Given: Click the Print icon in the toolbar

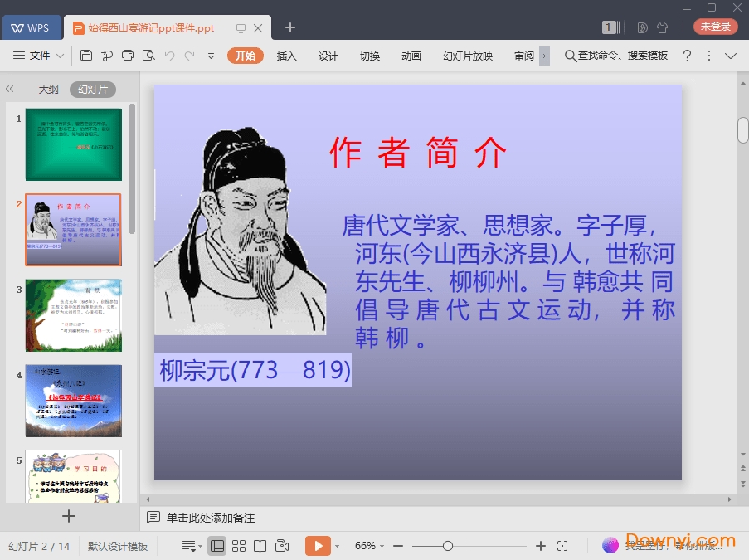Looking at the screenshot, I should 128,56.
